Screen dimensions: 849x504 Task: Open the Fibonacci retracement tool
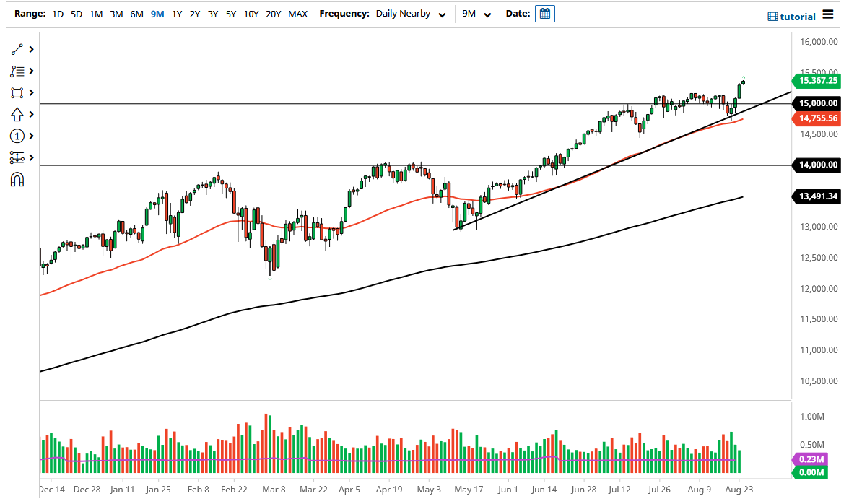(16, 71)
